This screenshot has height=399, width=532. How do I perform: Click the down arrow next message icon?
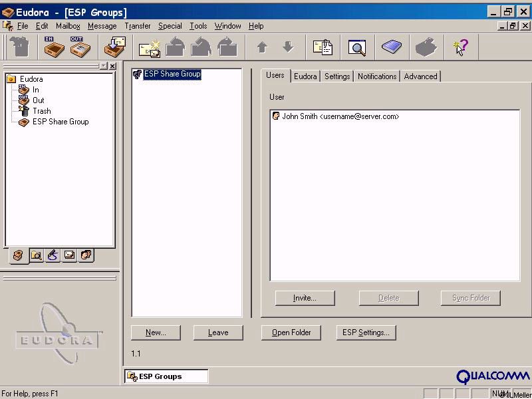pos(288,47)
